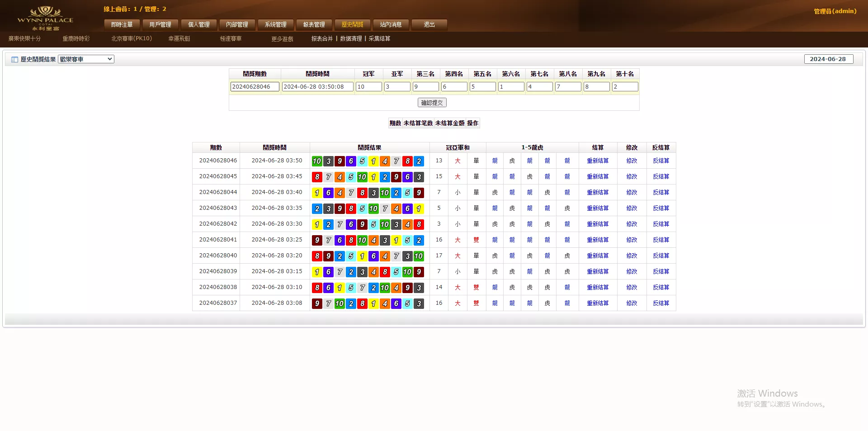This screenshot has width=868, height=431.
Task: Click the Wynn Palace logo
Action: 45,18
